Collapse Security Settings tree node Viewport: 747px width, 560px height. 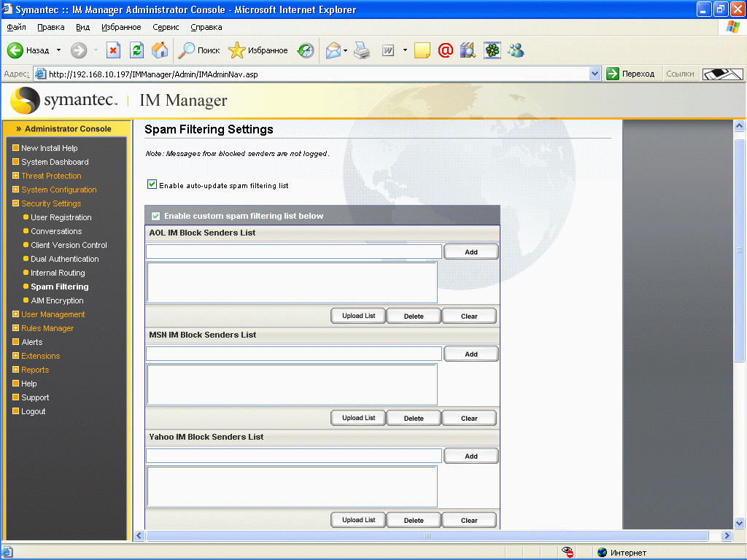(x=15, y=203)
